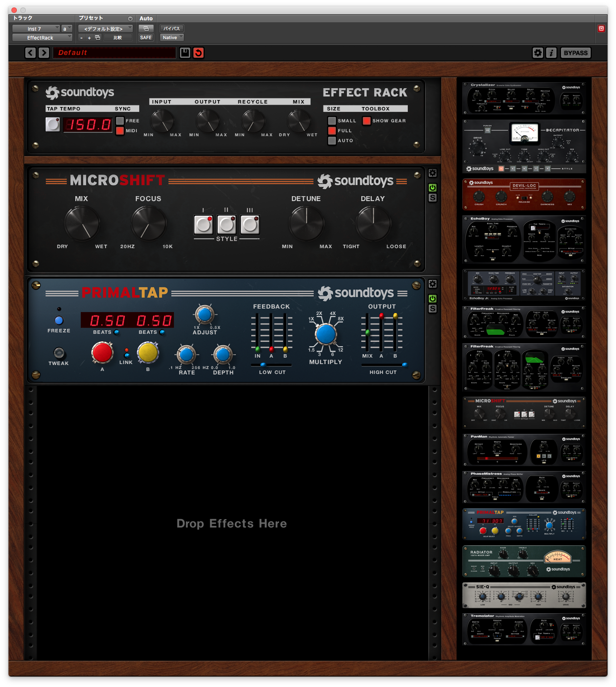The image size is (616, 687).
Task: Click the red target icon in the plugin header
Action: pyautogui.click(x=601, y=29)
